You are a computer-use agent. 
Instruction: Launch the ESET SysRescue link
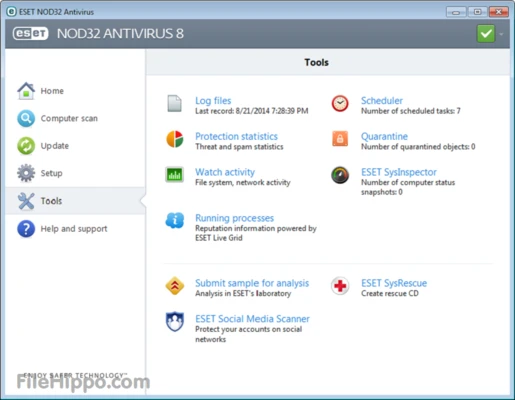coord(394,283)
